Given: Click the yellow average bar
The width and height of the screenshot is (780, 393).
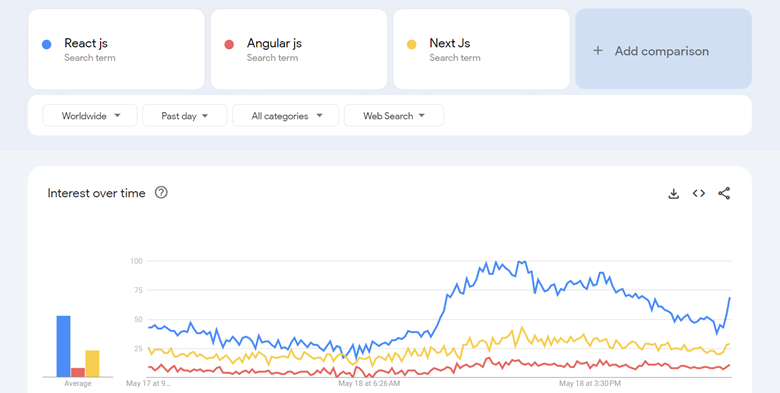Looking at the screenshot, I should coord(93,364).
